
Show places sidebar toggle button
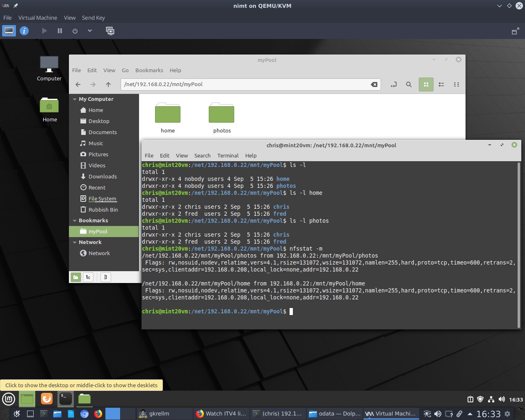pyautogui.click(x=76, y=277)
